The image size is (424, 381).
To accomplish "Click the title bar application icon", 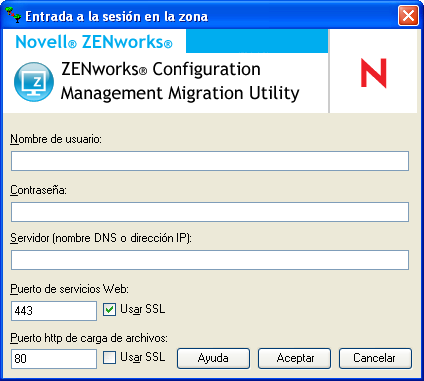I will point(13,15).
